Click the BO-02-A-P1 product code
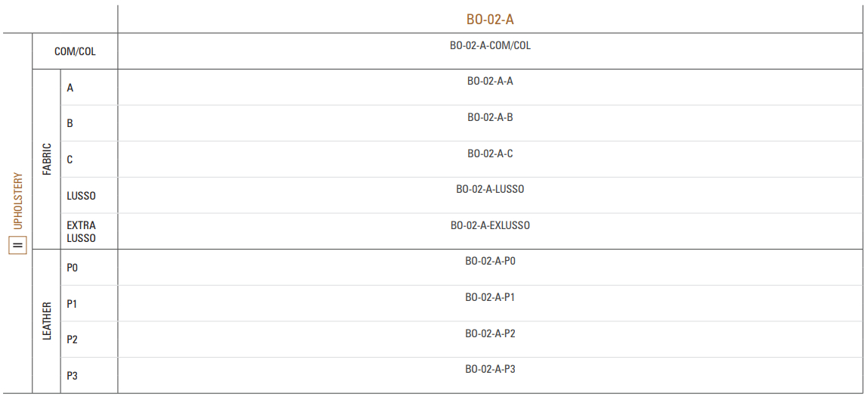This screenshot has width=868, height=400. [x=490, y=297]
